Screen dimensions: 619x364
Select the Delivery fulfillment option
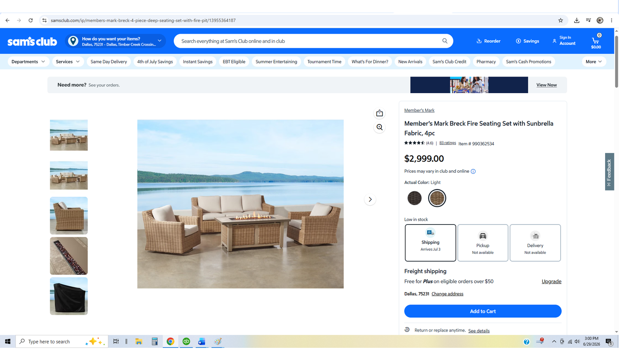click(x=535, y=243)
